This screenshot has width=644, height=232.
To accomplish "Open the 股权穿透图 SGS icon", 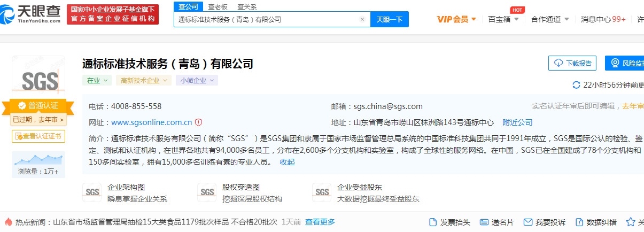I will tap(207, 192).
